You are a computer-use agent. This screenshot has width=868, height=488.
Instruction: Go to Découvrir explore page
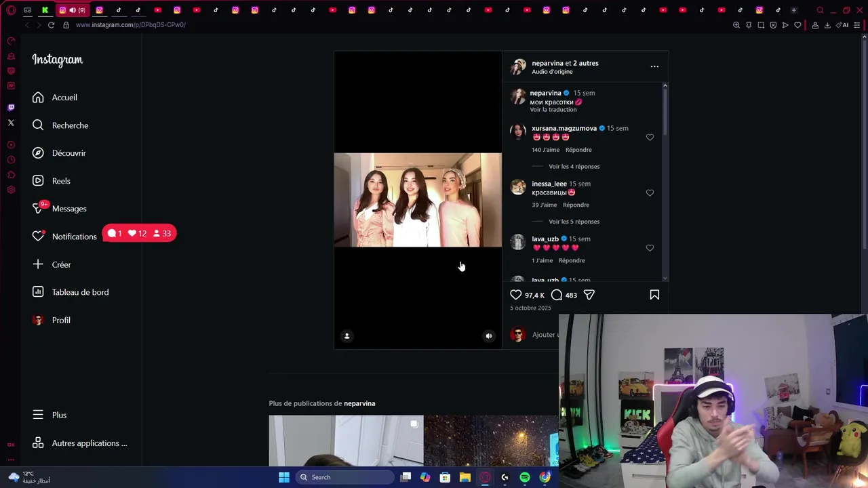59,153
